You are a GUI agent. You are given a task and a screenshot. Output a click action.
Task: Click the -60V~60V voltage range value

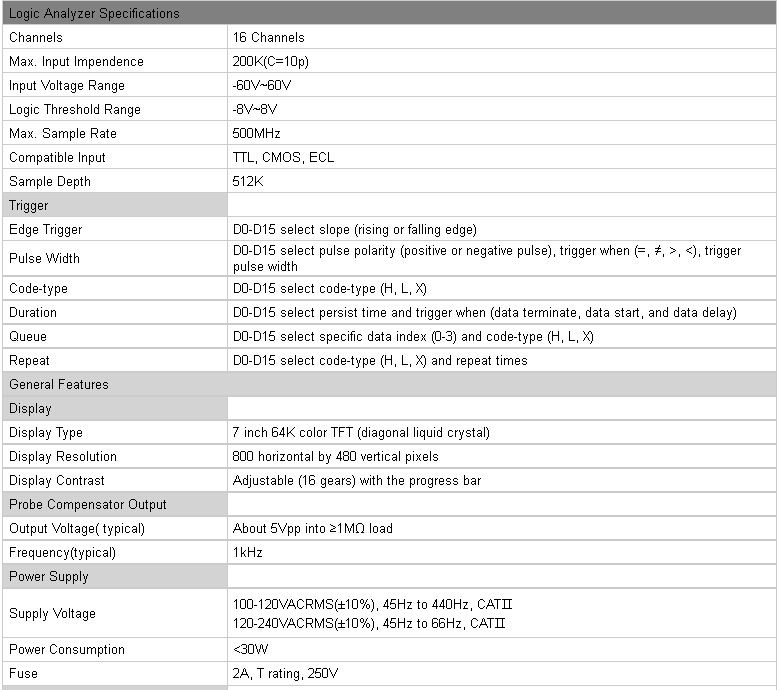tap(262, 85)
